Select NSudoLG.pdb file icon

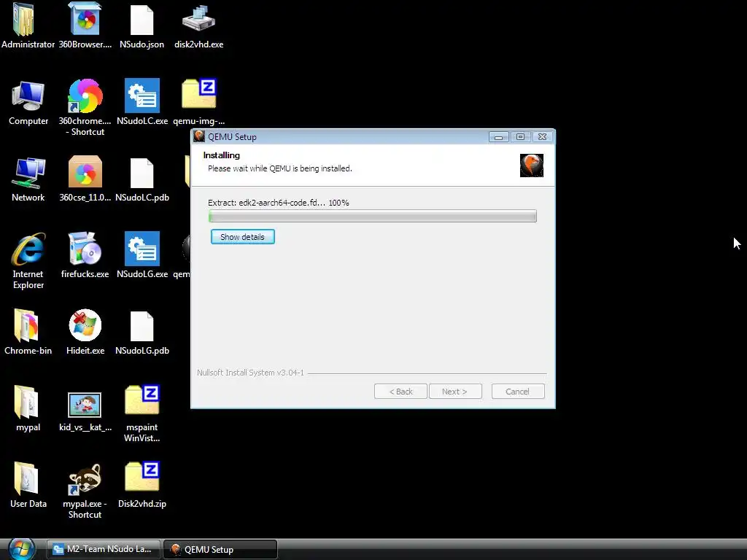point(142,326)
